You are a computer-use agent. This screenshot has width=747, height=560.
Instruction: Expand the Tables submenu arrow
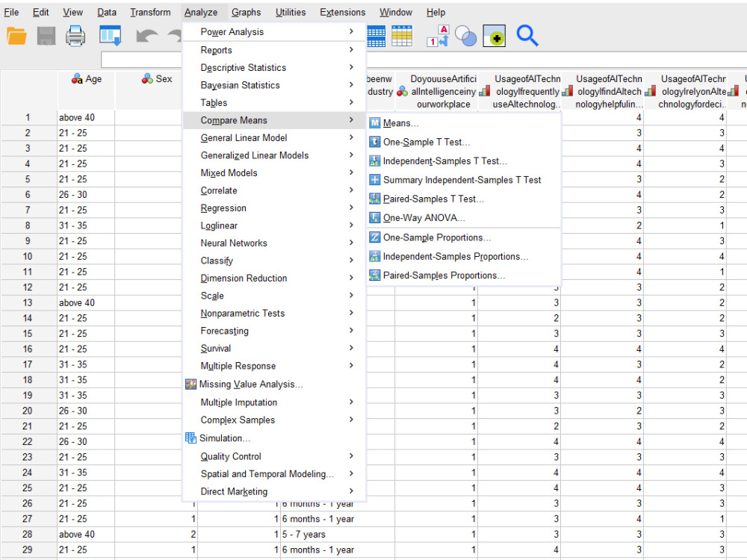[351, 102]
